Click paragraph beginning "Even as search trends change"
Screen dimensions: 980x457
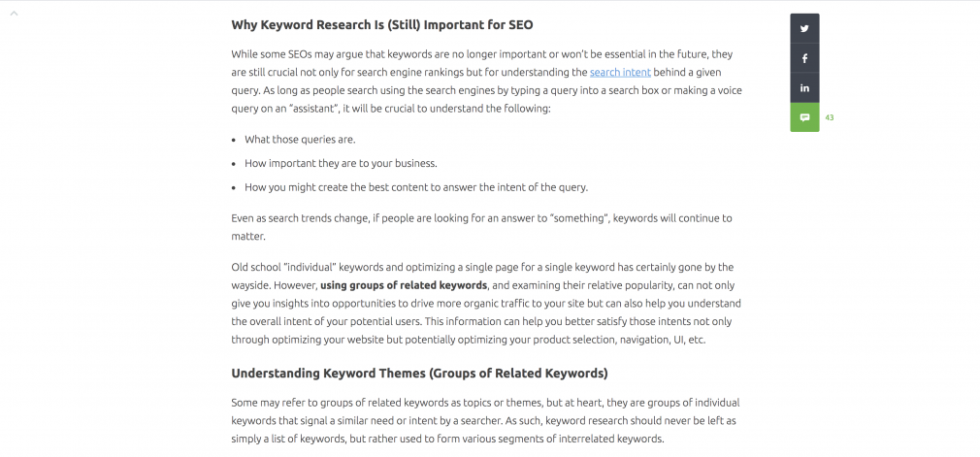tap(482, 227)
